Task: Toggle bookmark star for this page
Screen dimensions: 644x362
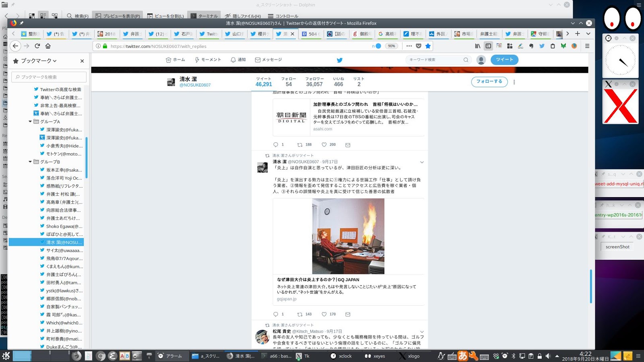Action: click(428, 46)
